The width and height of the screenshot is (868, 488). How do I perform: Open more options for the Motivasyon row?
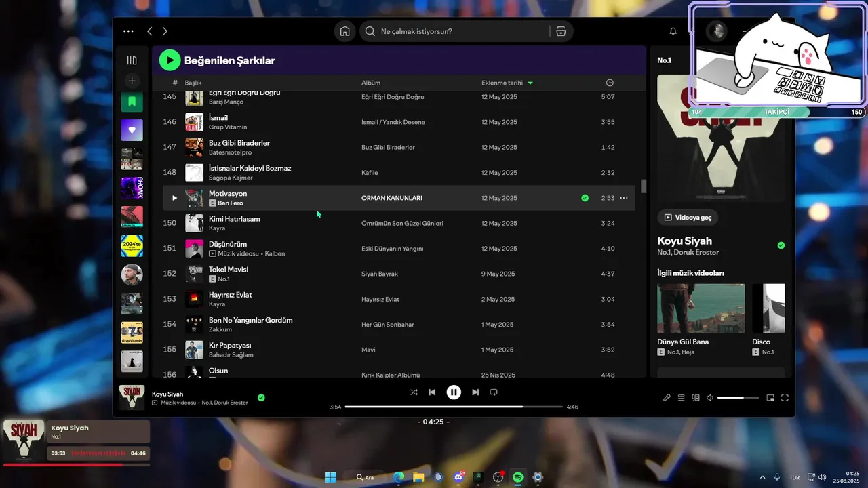coord(624,198)
